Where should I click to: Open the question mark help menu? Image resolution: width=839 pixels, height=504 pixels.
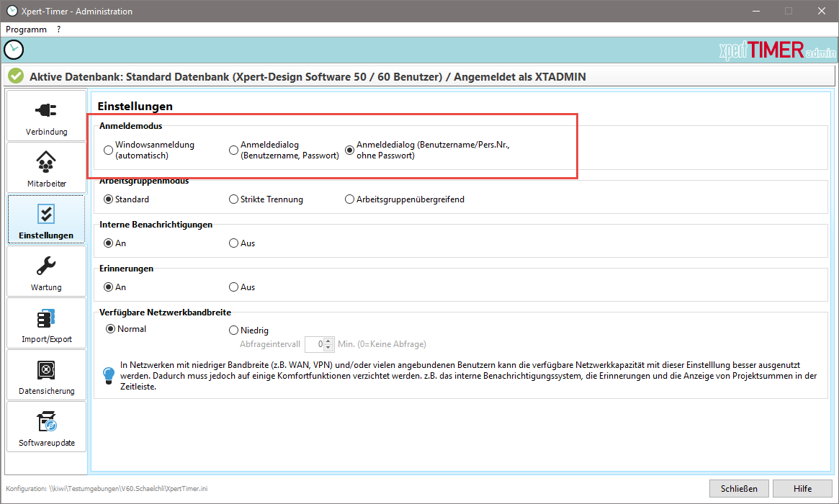click(x=58, y=30)
